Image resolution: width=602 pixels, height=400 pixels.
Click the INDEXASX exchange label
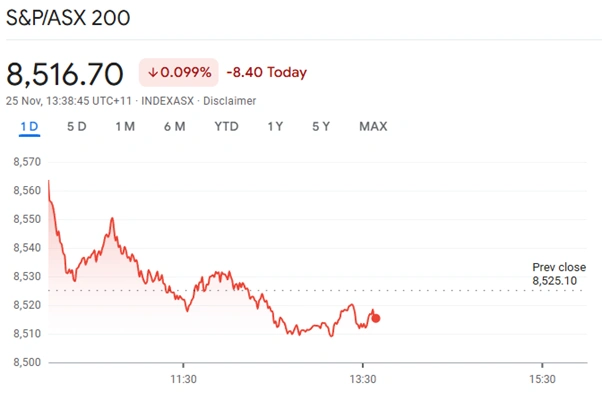tap(168, 101)
